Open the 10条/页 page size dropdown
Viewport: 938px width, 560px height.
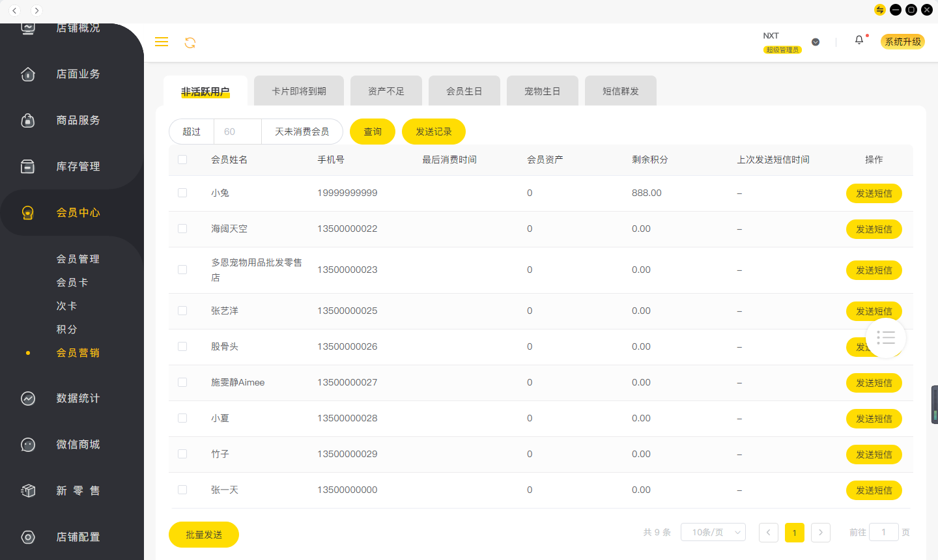click(713, 532)
